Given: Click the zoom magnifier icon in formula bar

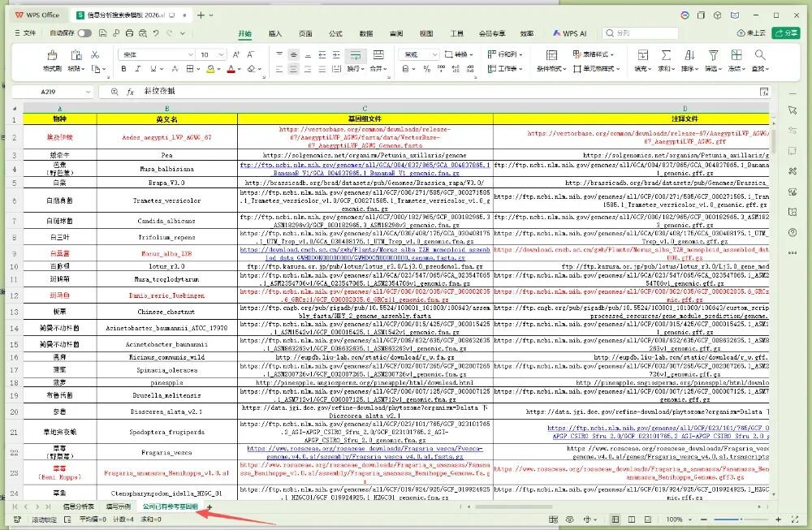Looking at the screenshot, I should 115,92.
